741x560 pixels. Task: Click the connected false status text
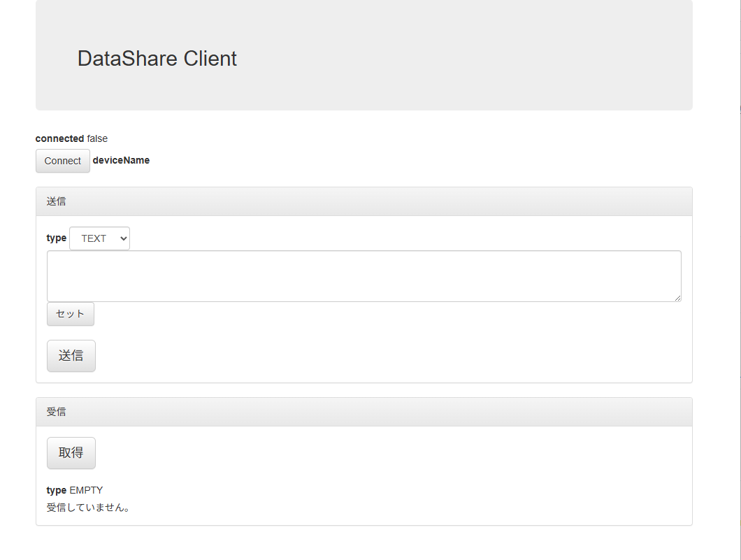pyautogui.click(x=71, y=138)
